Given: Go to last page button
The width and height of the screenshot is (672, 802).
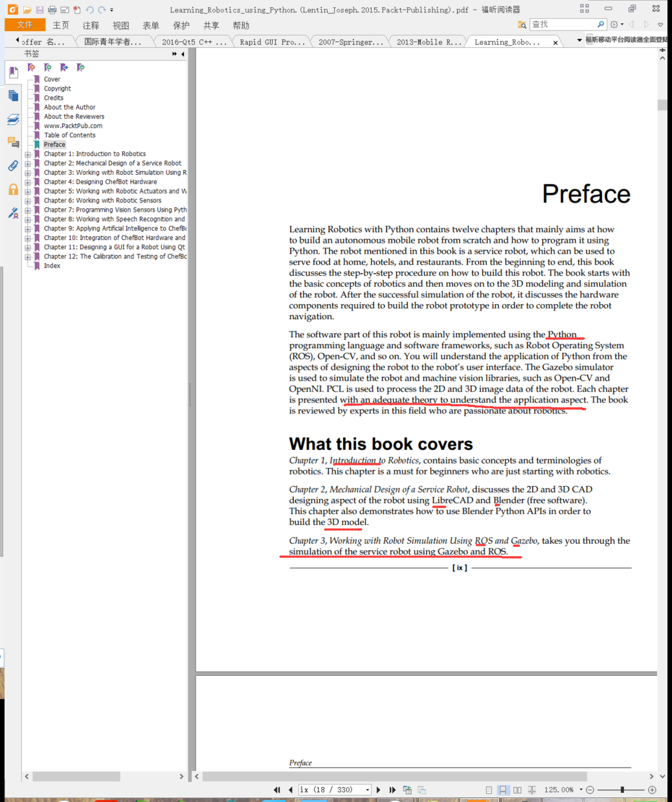Looking at the screenshot, I should click(x=392, y=790).
